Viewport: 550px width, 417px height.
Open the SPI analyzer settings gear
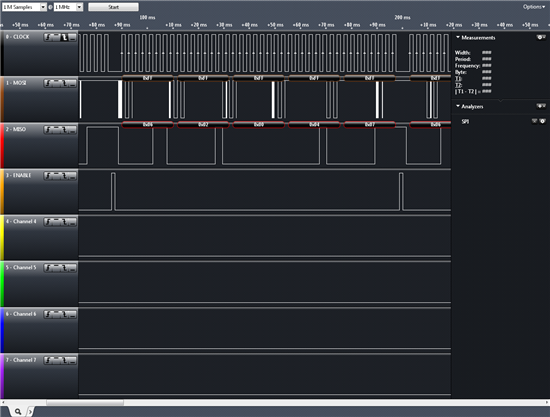543,121
